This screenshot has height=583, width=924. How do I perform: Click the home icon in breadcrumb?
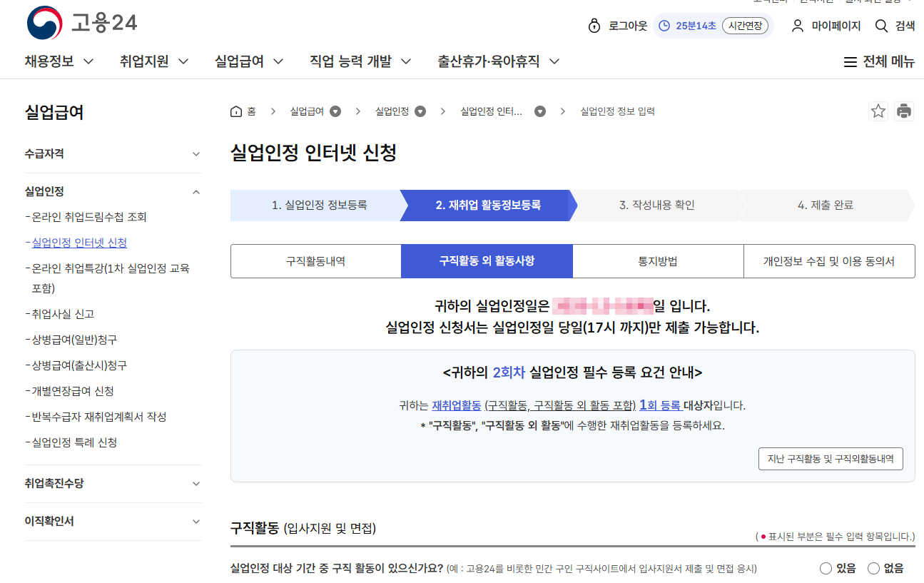coord(236,111)
